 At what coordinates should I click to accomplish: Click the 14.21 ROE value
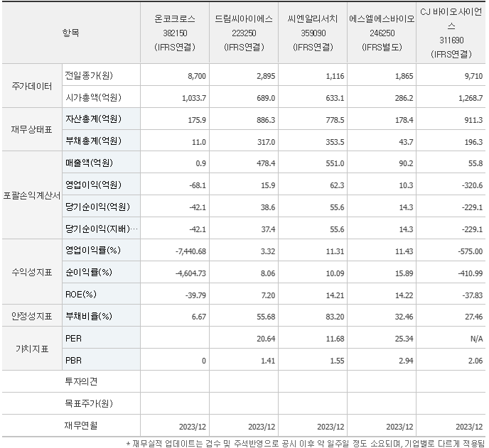click(335, 295)
